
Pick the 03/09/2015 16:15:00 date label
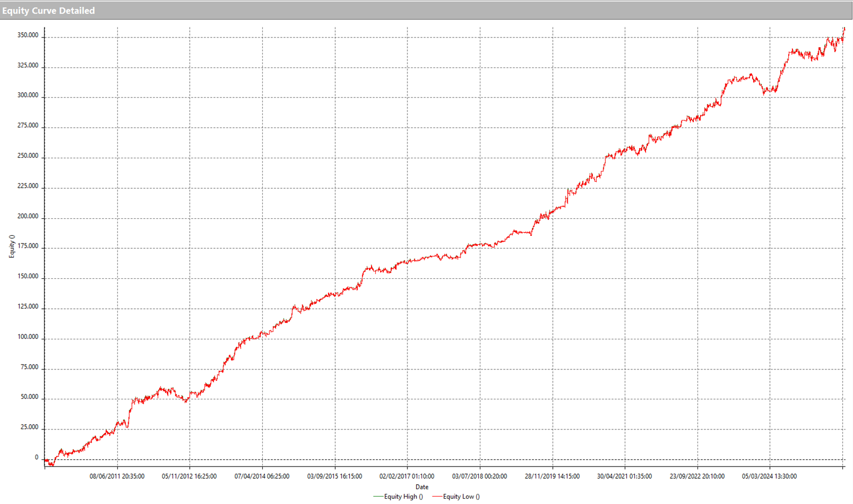coord(335,476)
